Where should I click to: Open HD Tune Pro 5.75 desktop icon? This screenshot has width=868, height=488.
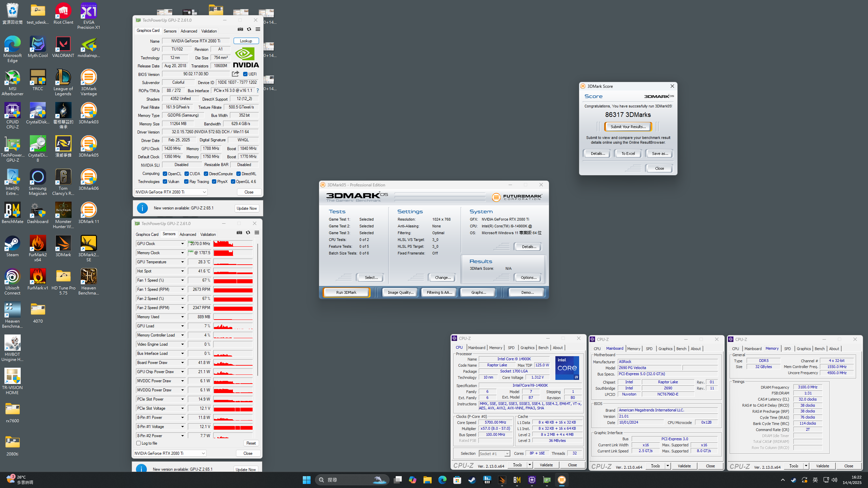(x=63, y=282)
